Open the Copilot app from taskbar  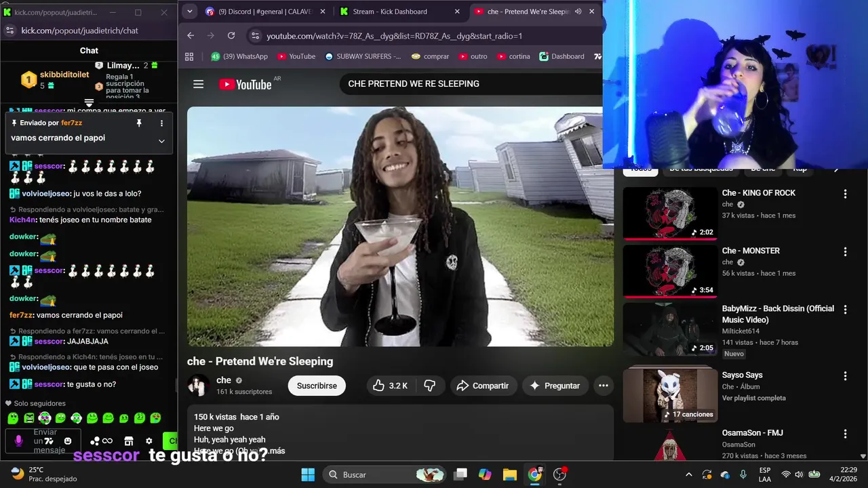[485, 474]
